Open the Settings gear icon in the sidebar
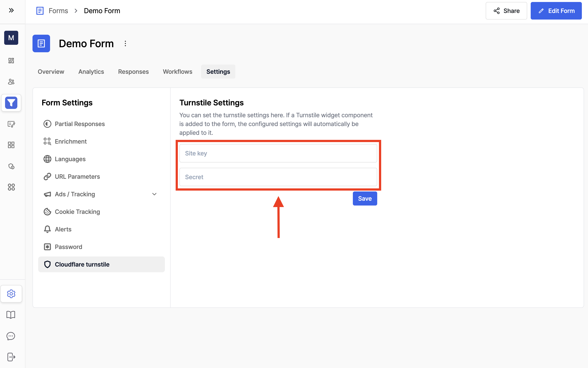 point(11,294)
